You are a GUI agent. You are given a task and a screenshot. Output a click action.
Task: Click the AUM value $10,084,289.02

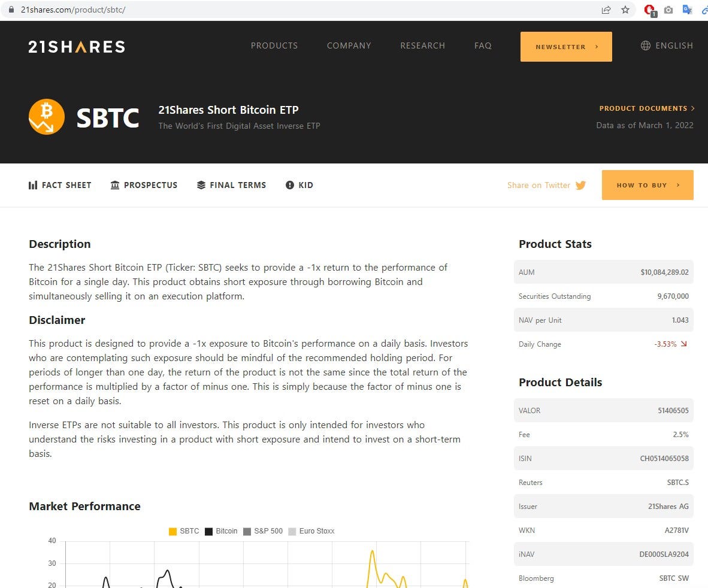664,272
